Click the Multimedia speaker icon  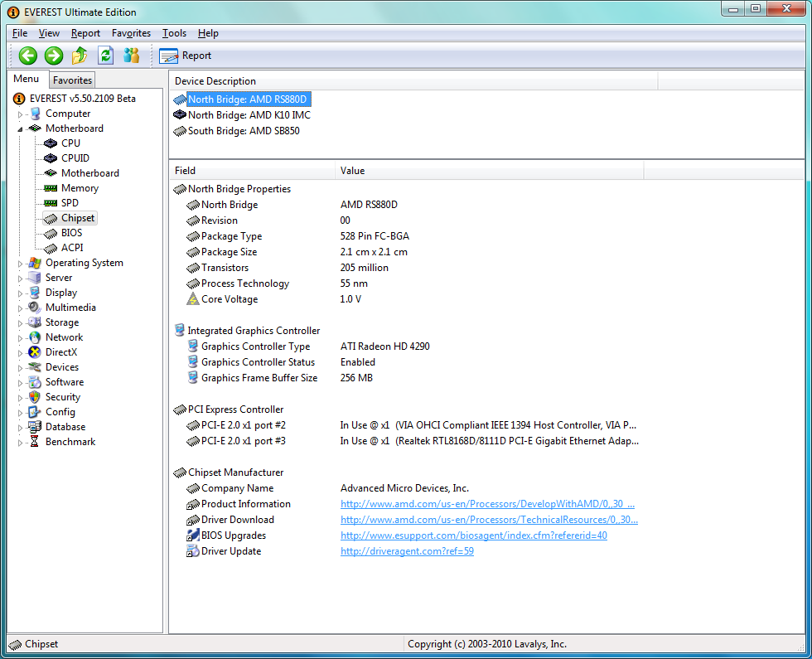point(35,308)
